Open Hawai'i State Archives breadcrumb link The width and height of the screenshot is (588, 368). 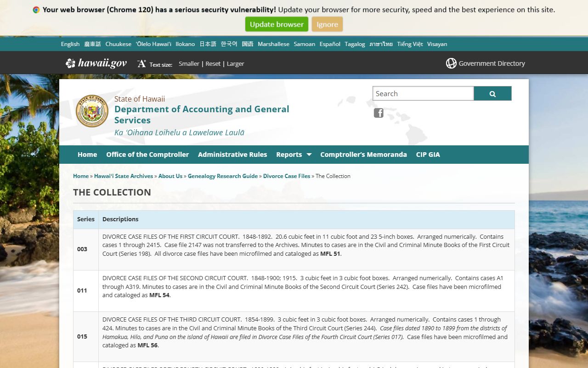coord(124,176)
